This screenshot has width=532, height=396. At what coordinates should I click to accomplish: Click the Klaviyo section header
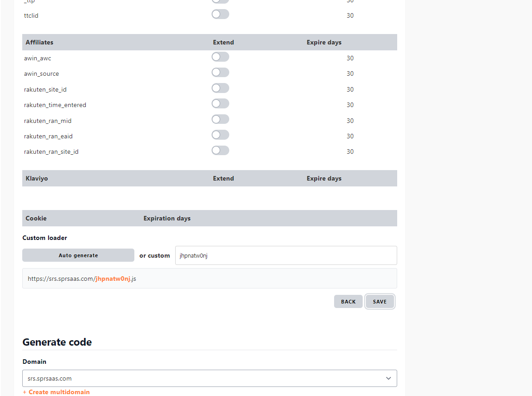coord(37,178)
